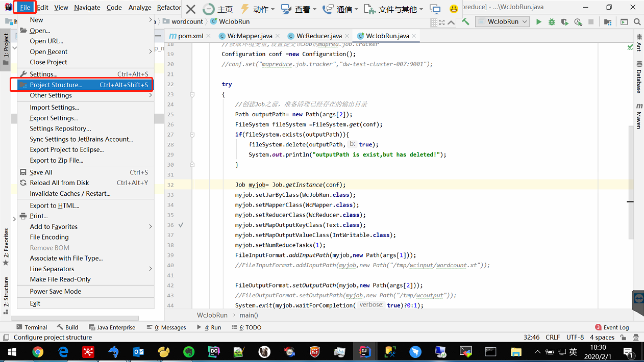Viewport: 644px width, 362px height.
Task: Open the Edit menu
Action: coord(42,7)
